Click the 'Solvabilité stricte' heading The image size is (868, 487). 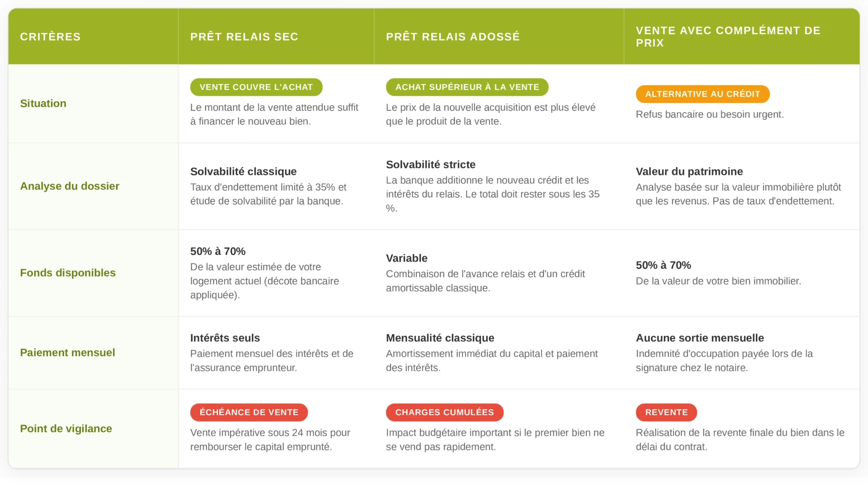pyautogui.click(x=431, y=165)
